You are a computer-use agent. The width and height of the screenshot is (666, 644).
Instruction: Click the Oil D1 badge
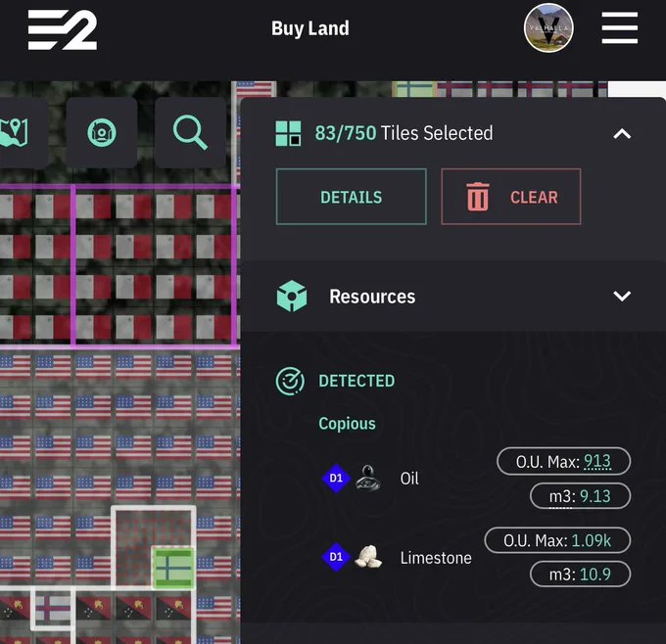pyautogui.click(x=336, y=478)
